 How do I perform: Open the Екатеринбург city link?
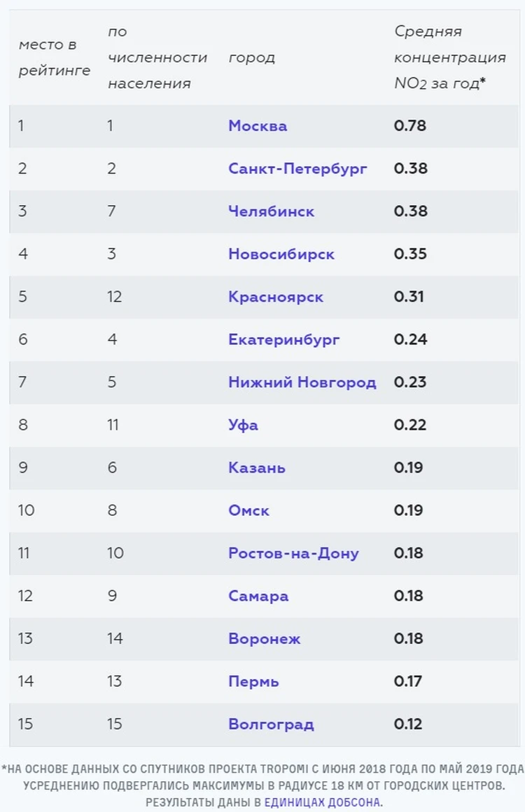tap(284, 339)
